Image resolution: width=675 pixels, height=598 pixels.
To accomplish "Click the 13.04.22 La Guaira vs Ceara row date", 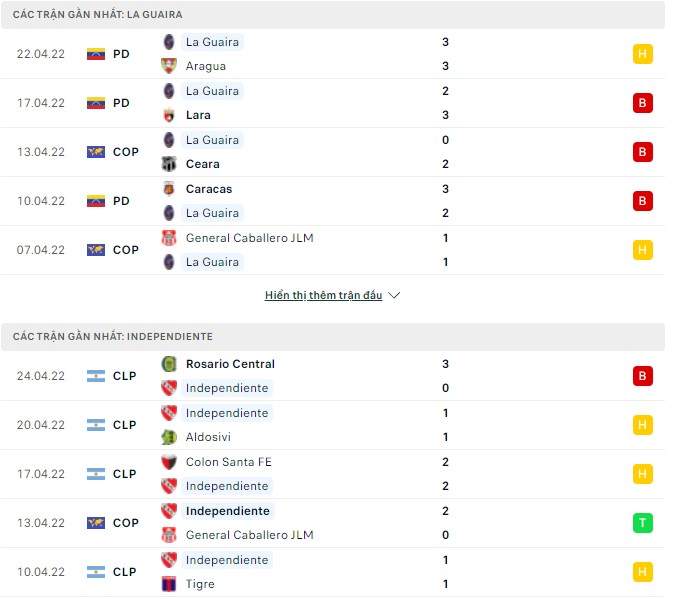I will coord(41,152).
